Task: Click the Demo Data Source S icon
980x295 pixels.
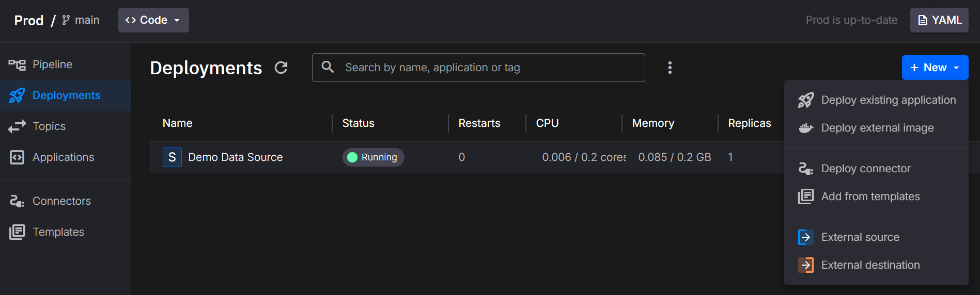Action: 172,157
